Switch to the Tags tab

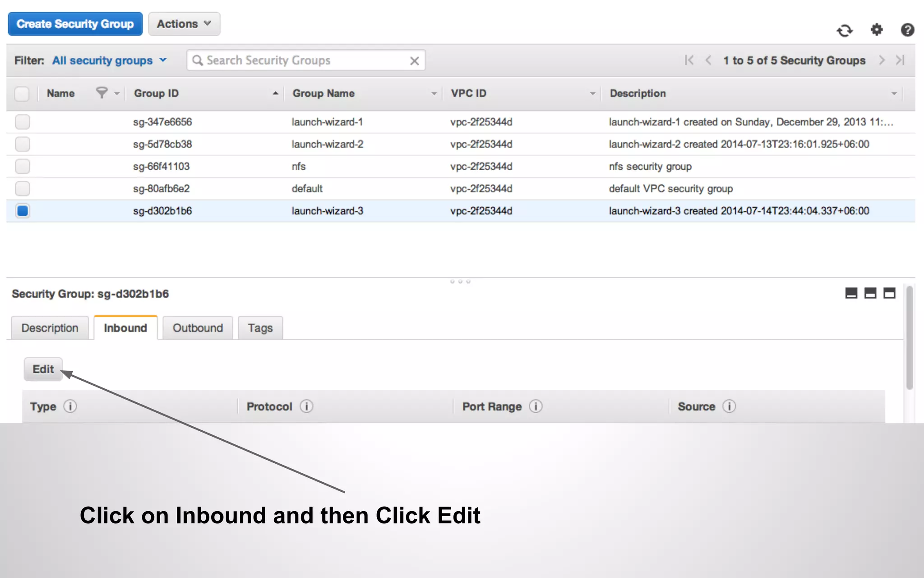260,328
